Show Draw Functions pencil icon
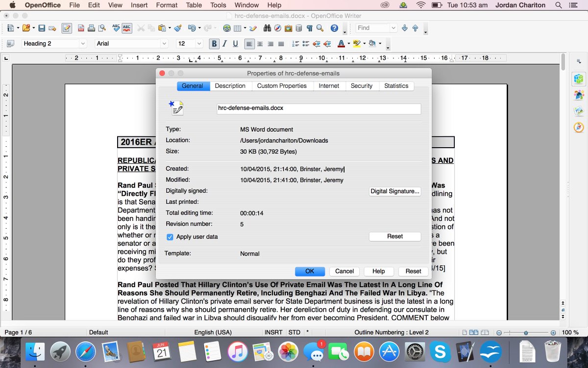 [x=253, y=28]
